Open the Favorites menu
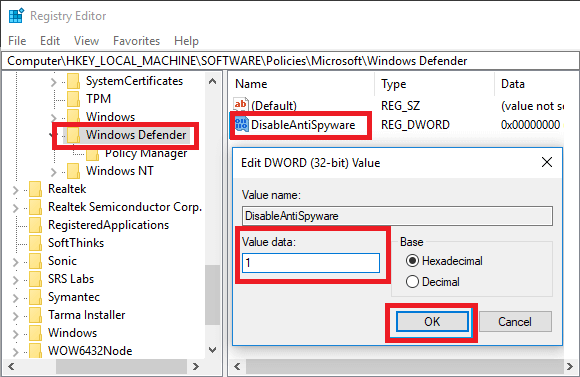 [136, 41]
